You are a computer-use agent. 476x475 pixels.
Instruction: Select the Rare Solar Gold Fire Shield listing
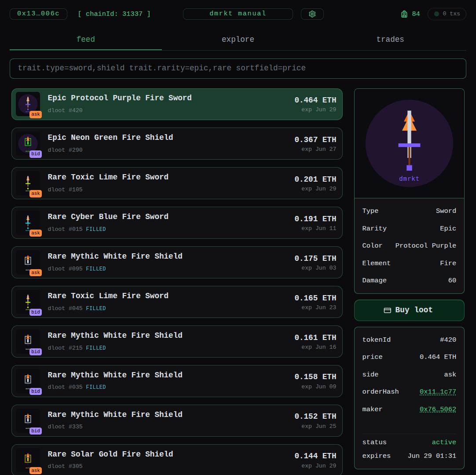pos(177,460)
